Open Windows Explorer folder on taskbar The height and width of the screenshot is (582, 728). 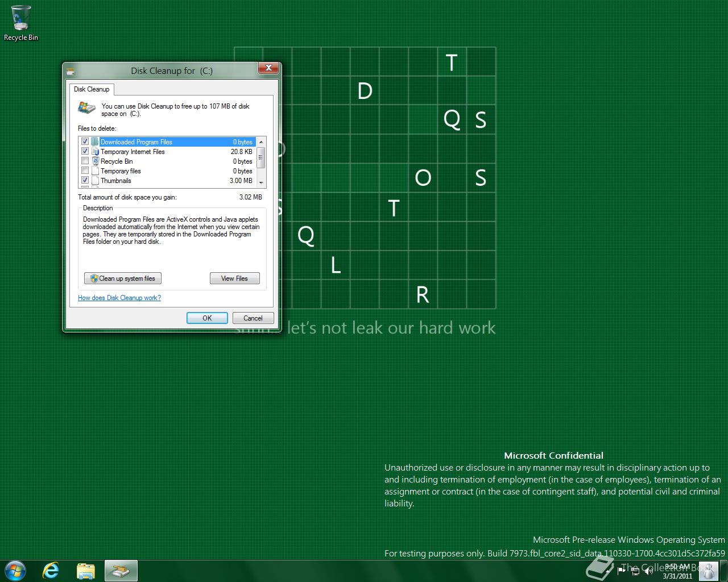tap(86, 571)
